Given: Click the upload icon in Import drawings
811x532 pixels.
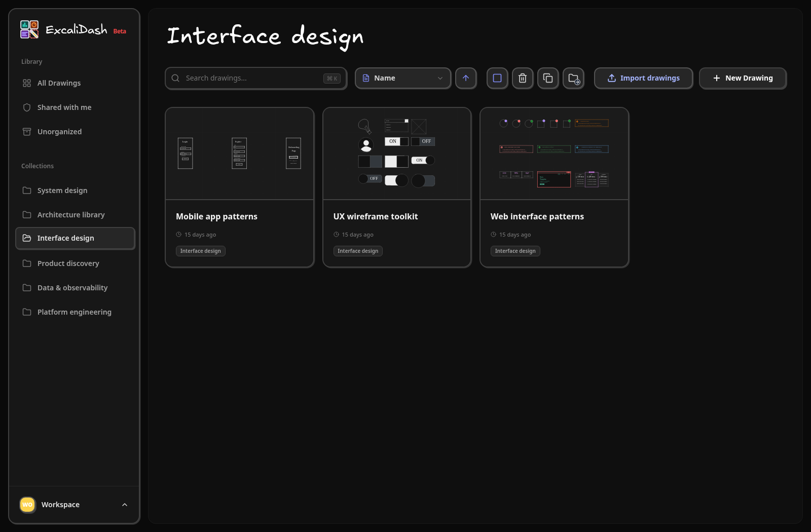Looking at the screenshot, I should click(x=612, y=78).
